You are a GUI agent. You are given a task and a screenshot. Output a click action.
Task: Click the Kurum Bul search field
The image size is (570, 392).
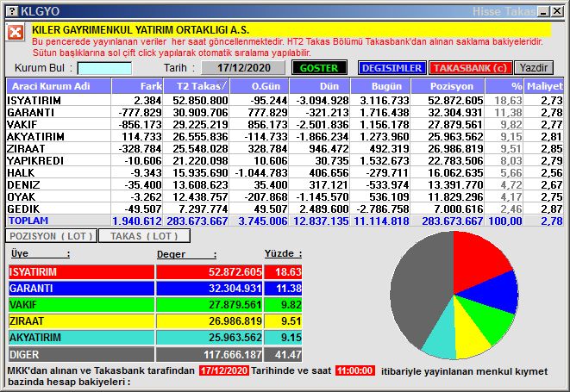pyautogui.click(x=104, y=68)
